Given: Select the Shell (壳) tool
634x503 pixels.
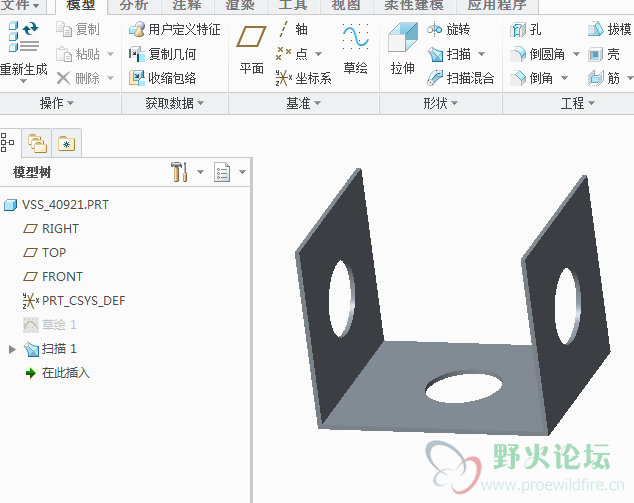Looking at the screenshot, I should [604, 54].
